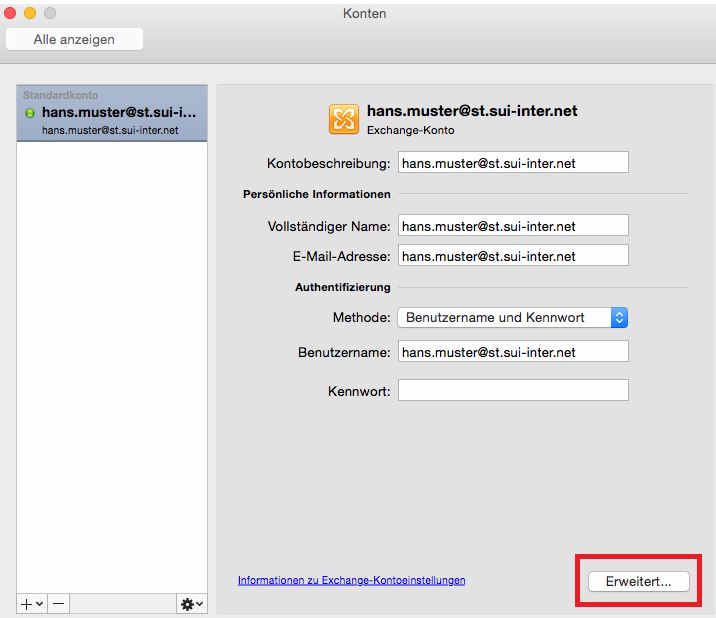Open the Methode authentication dropdown
This screenshot has height=618, width=716.
tap(512, 317)
